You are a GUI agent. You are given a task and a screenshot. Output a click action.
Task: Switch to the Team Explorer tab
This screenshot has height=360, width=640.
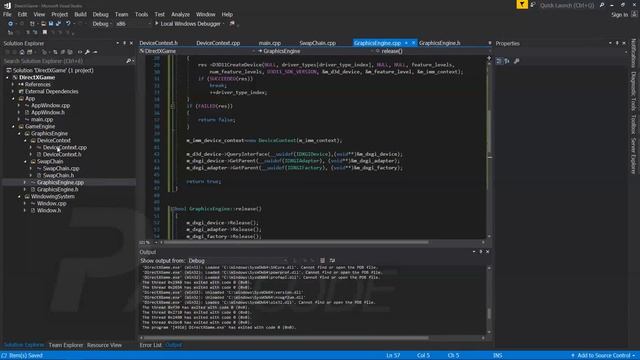tap(66, 345)
